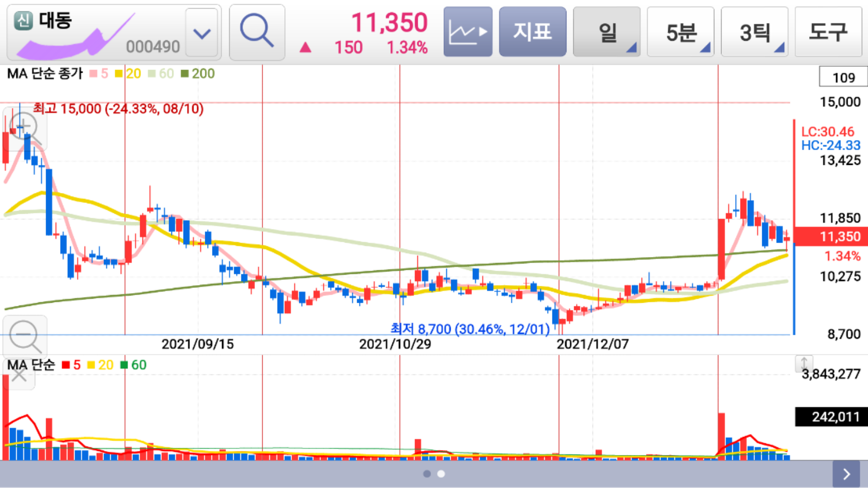Click the 13,425 price axis label
Viewport: 868px width, 488px height.
point(840,160)
